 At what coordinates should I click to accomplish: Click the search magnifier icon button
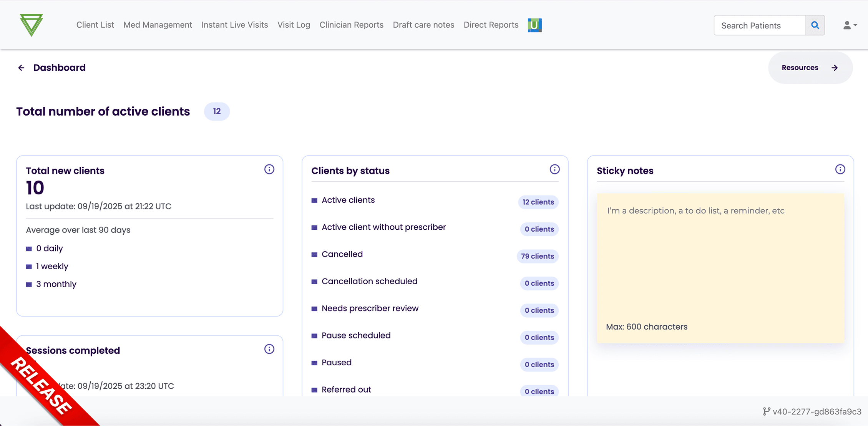pyautogui.click(x=815, y=25)
